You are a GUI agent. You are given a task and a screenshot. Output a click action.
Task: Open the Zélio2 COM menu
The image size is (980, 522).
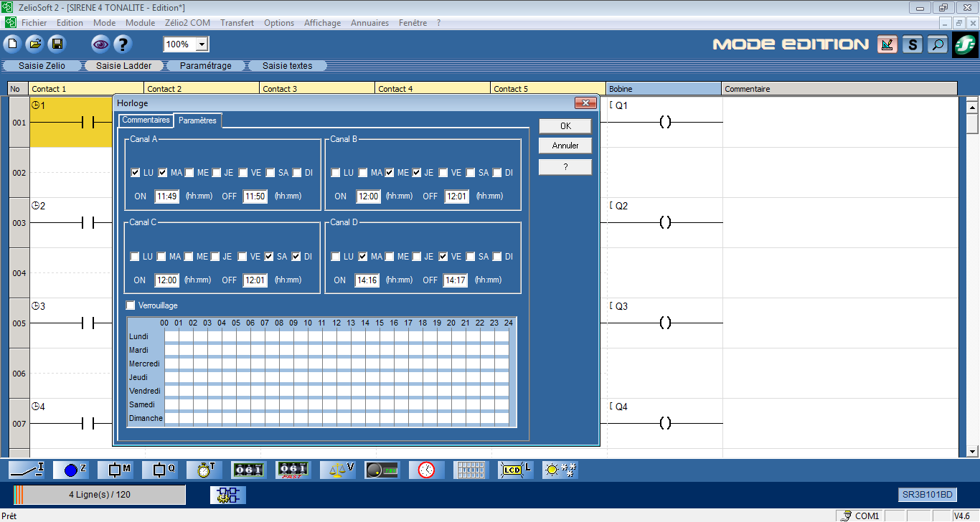pyautogui.click(x=188, y=23)
